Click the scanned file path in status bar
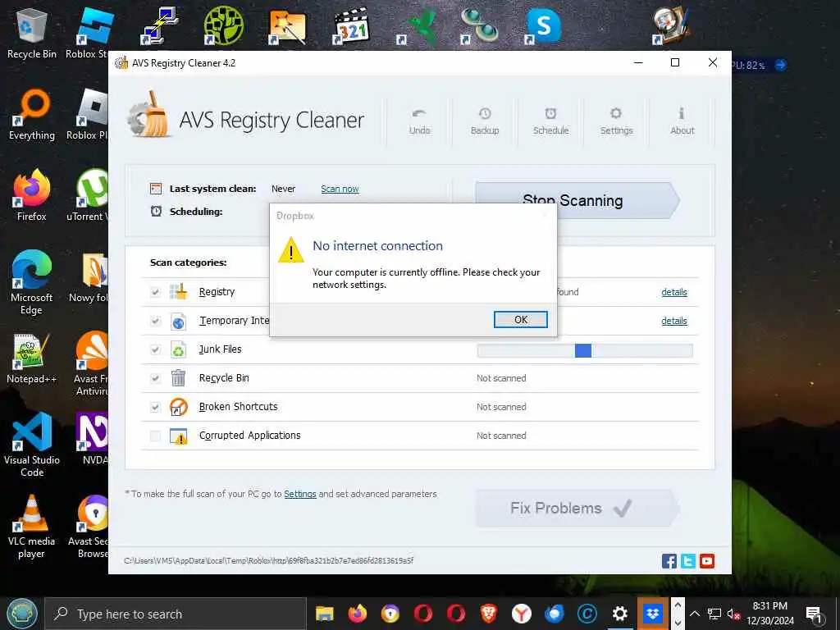This screenshot has height=630, width=840. pos(269,561)
